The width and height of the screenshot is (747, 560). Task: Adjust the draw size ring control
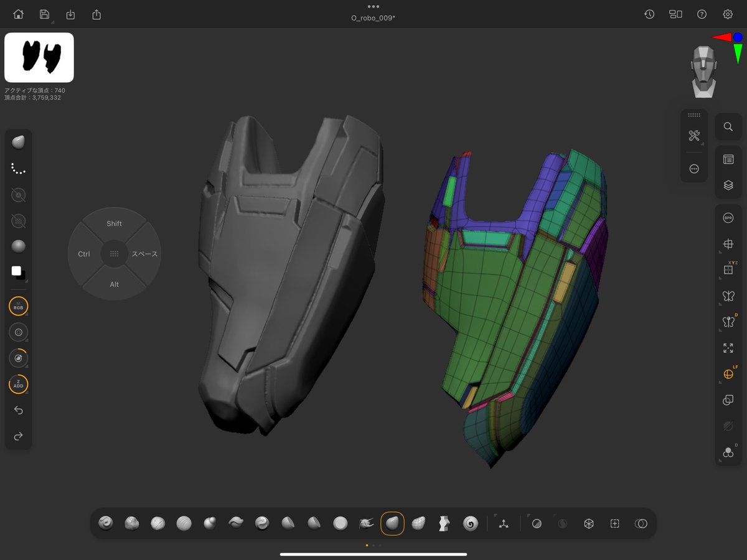(x=19, y=332)
